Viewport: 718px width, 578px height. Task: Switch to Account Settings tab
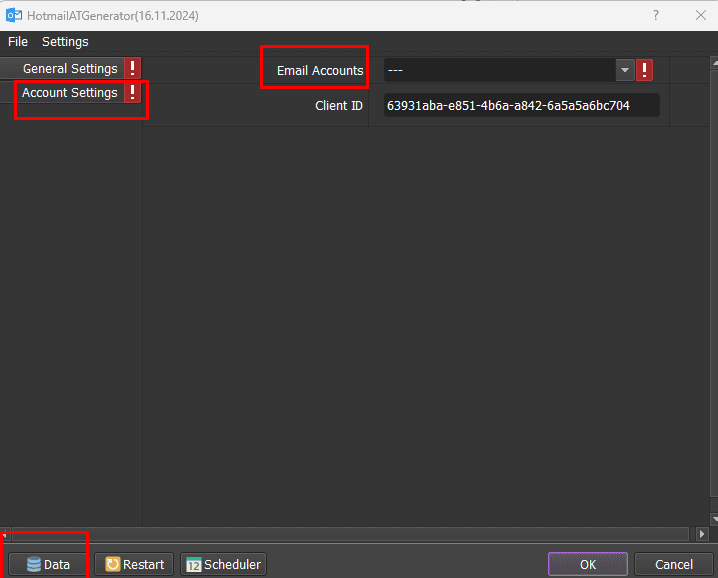[x=70, y=93]
